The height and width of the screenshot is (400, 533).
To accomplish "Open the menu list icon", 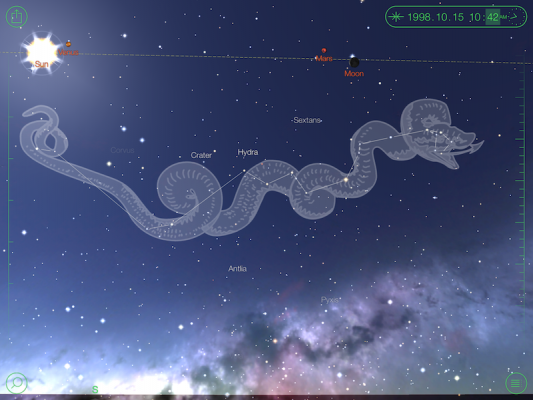I will coord(516,383).
